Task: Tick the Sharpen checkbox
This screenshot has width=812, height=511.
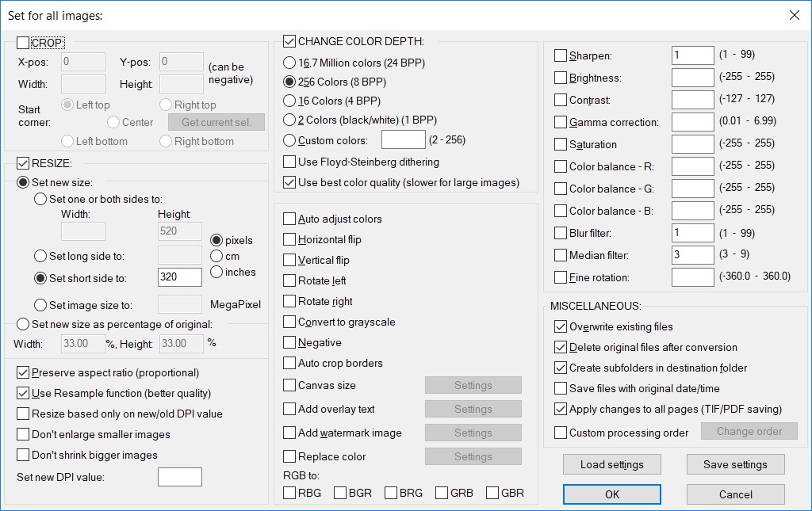Action: coord(561,55)
